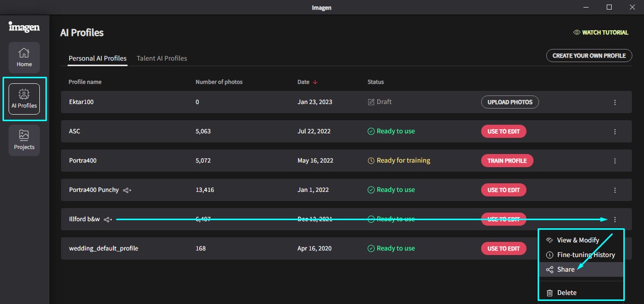The width and height of the screenshot is (644, 304).
Task: Click Use to Edit for ASC profile
Action: [x=503, y=131]
